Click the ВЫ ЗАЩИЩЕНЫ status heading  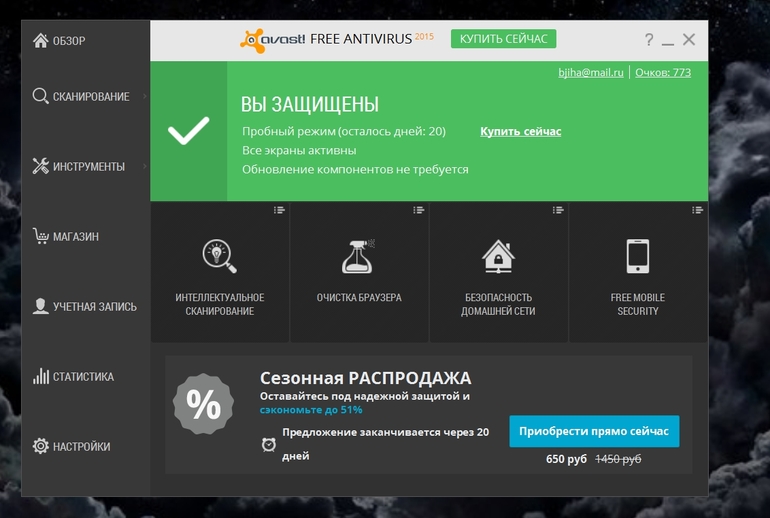[310, 104]
